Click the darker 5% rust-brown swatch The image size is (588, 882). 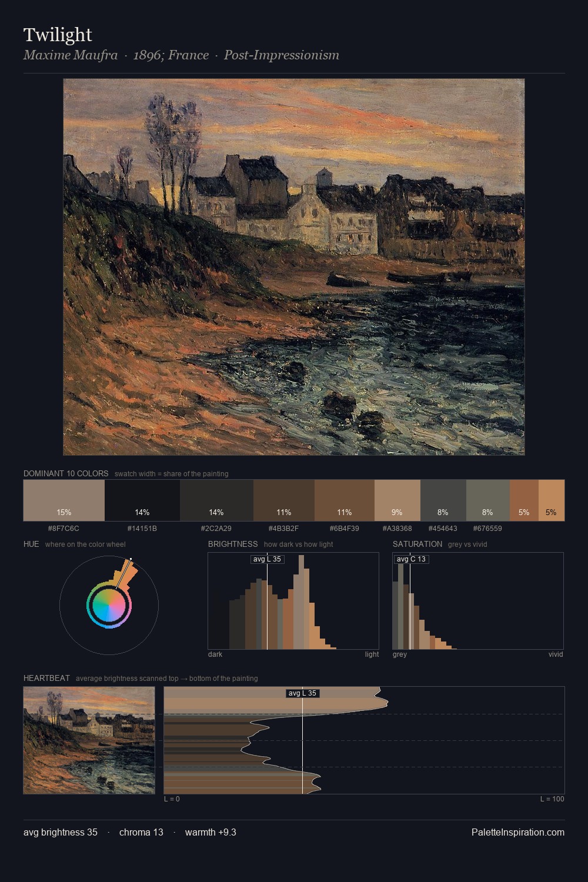point(524,500)
